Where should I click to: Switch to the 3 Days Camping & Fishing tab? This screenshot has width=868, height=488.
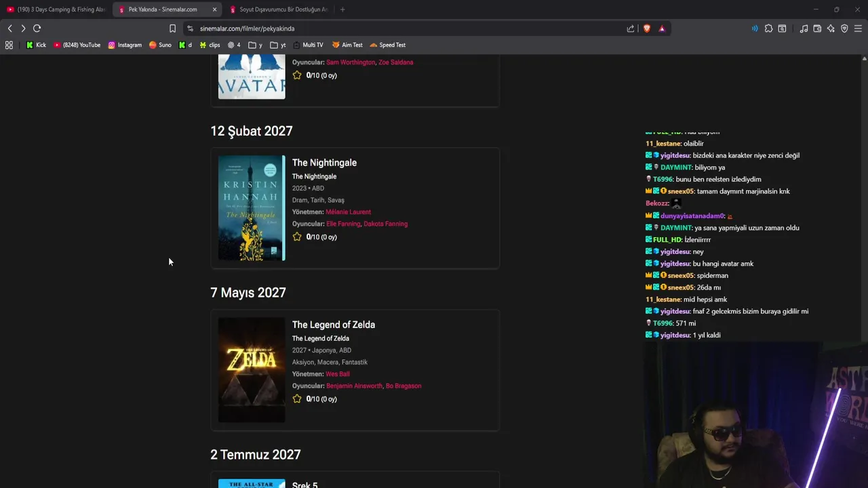click(56, 9)
